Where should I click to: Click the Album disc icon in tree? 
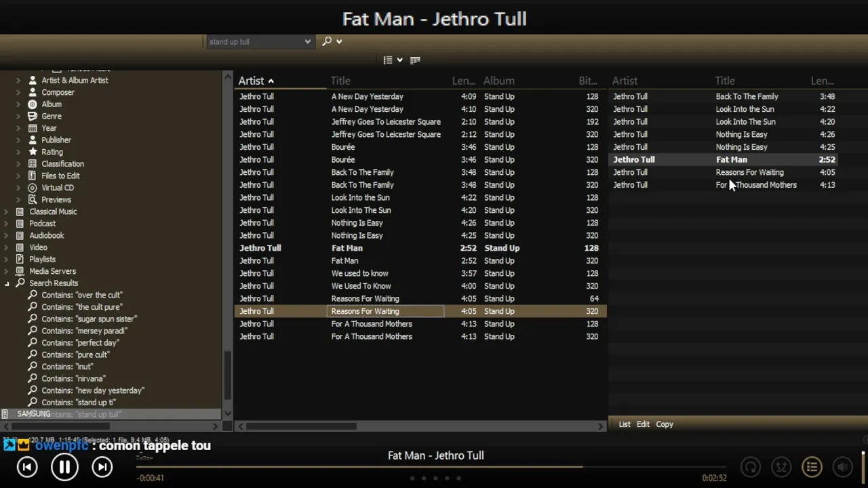coord(32,104)
